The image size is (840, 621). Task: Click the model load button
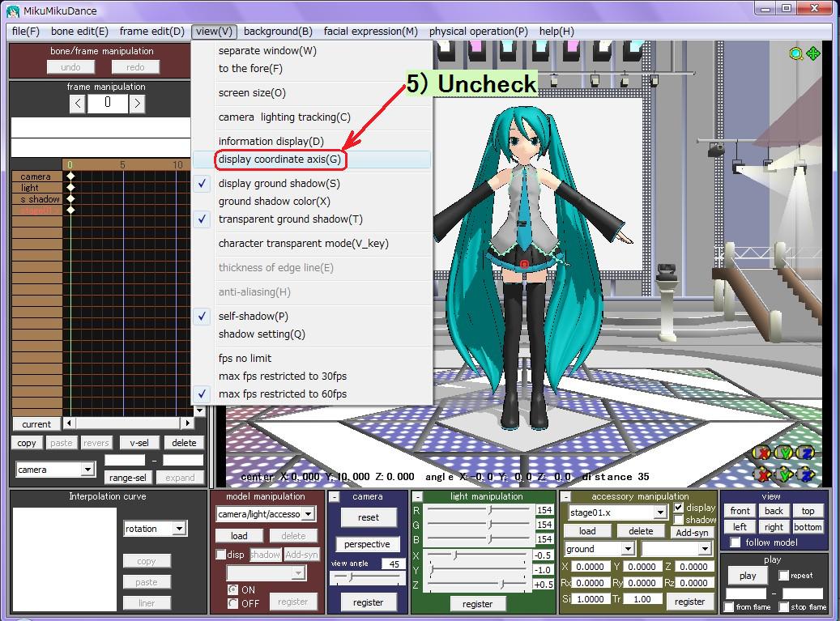click(x=239, y=536)
